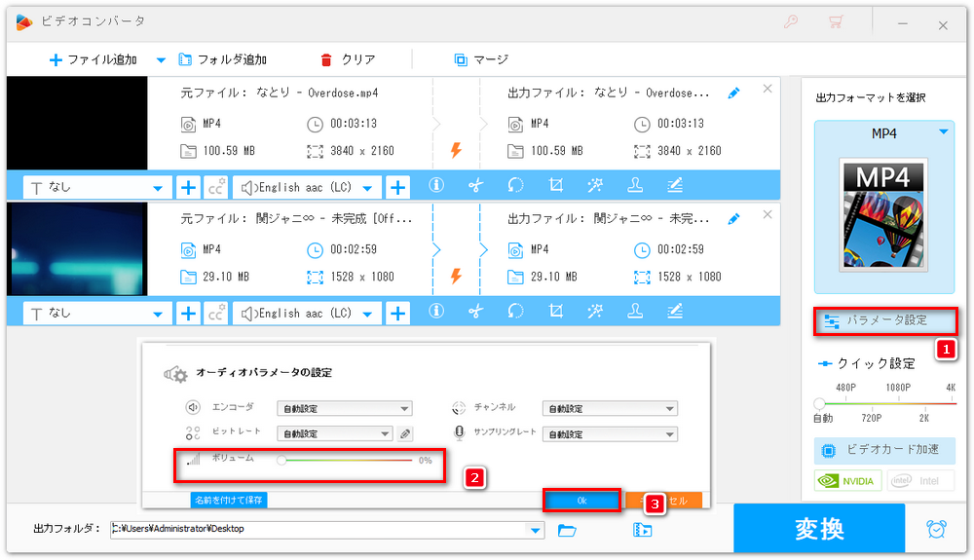Click the alarm clock icon beside 変換

(x=937, y=529)
